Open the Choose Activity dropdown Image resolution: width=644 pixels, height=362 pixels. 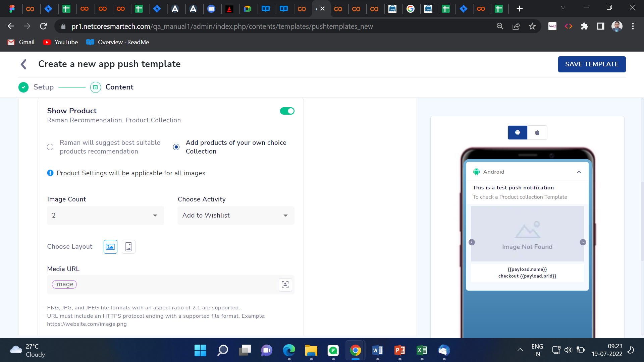[236, 216]
